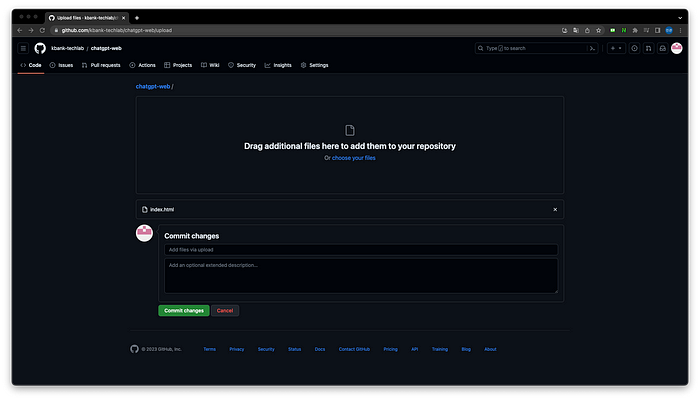The width and height of the screenshot is (700, 400).
Task: Open the user avatar menu in header
Action: click(x=677, y=48)
